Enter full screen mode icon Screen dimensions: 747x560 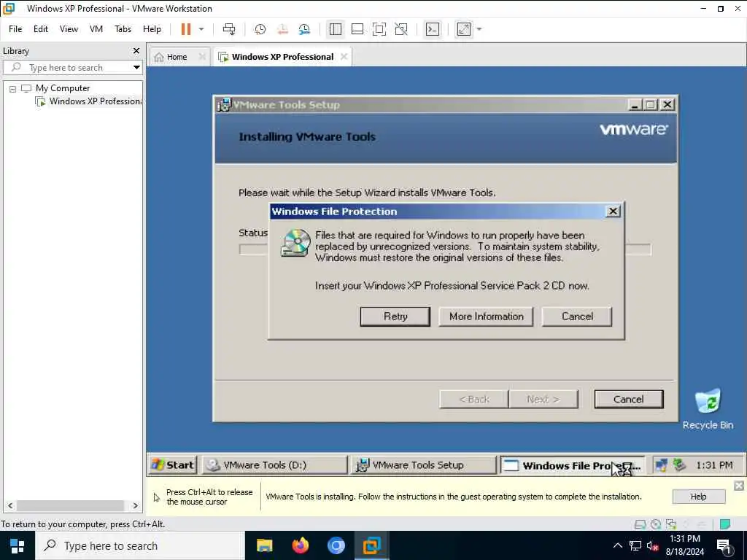379,29
